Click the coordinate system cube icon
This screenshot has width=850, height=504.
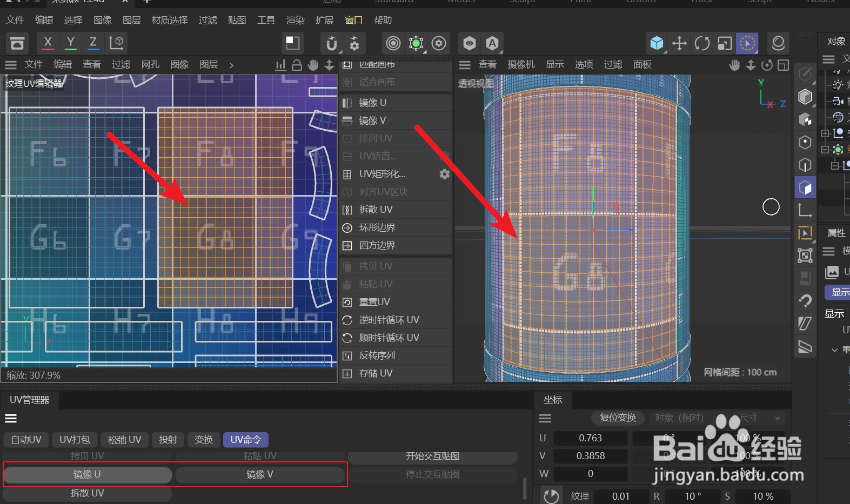click(x=116, y=43)
